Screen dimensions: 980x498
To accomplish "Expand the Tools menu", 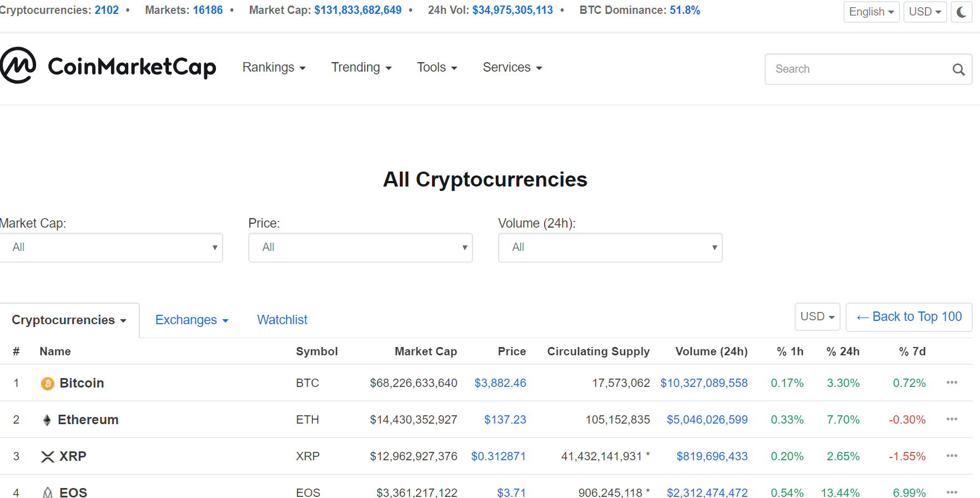I will [x=437, y=67].
